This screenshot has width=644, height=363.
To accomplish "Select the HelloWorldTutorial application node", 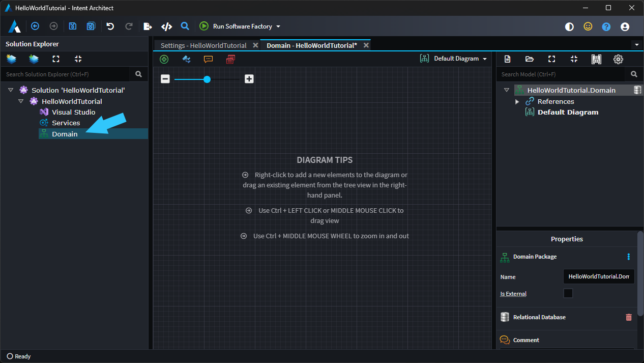I will (72, 101).
